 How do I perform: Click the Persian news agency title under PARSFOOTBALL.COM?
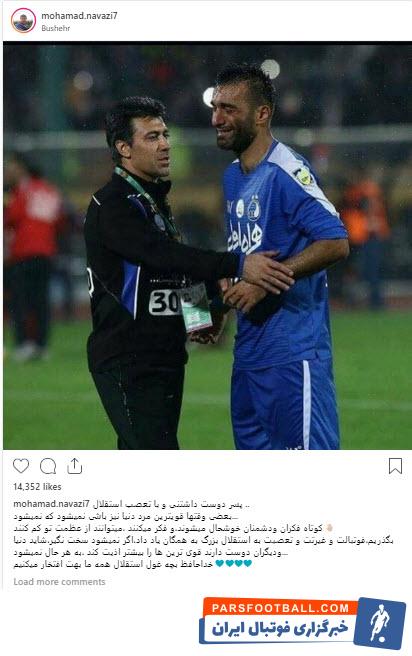coord(279,629)
